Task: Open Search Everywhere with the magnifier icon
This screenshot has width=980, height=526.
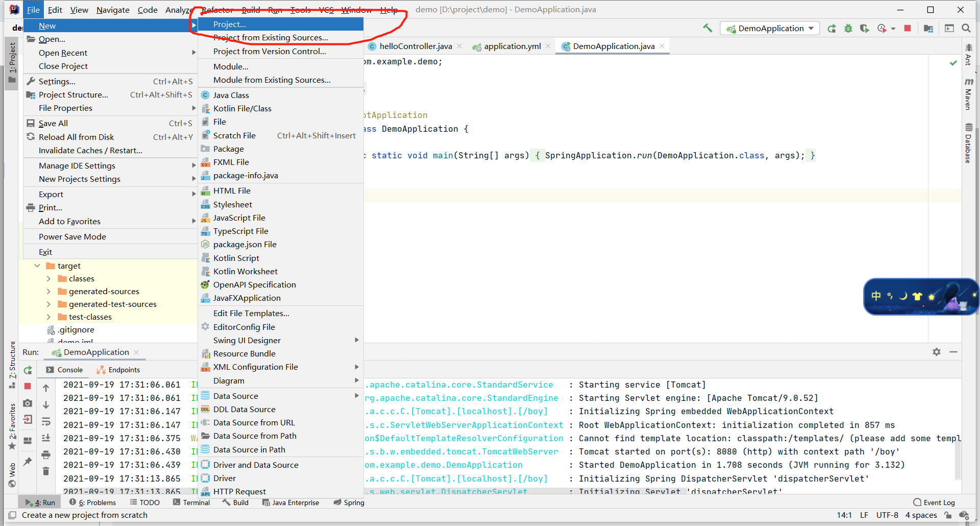Action: 966,29
